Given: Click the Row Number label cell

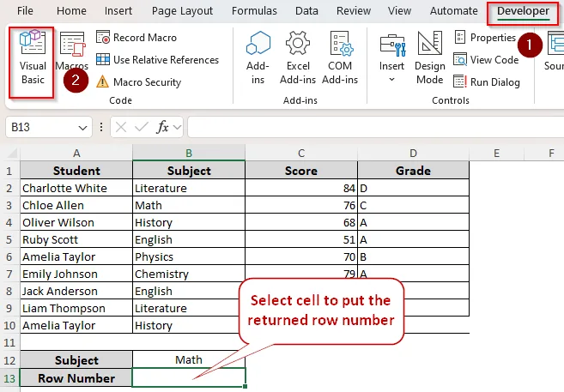Looking at the screenshot, I should [76, 378].
